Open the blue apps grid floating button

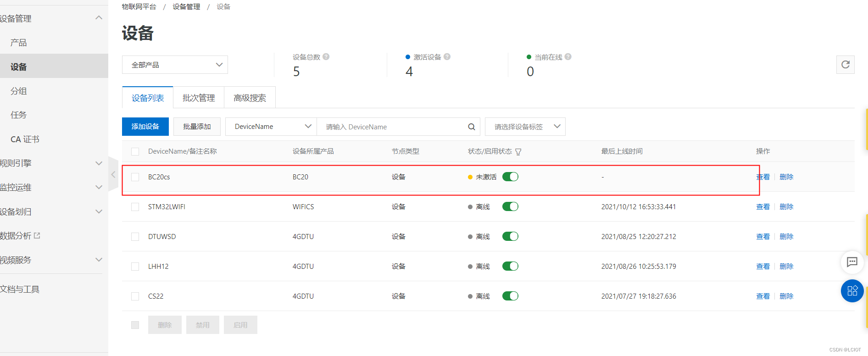click(852, 291)
